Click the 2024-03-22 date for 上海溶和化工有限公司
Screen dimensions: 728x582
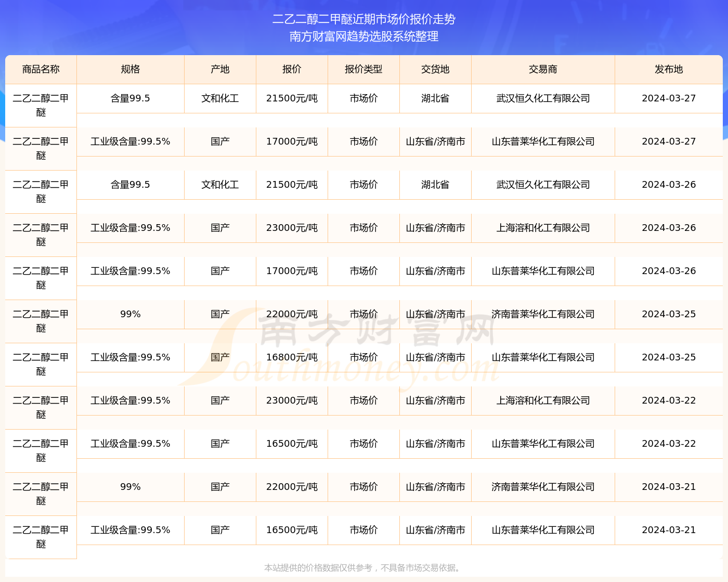click(x=669, y=400)
